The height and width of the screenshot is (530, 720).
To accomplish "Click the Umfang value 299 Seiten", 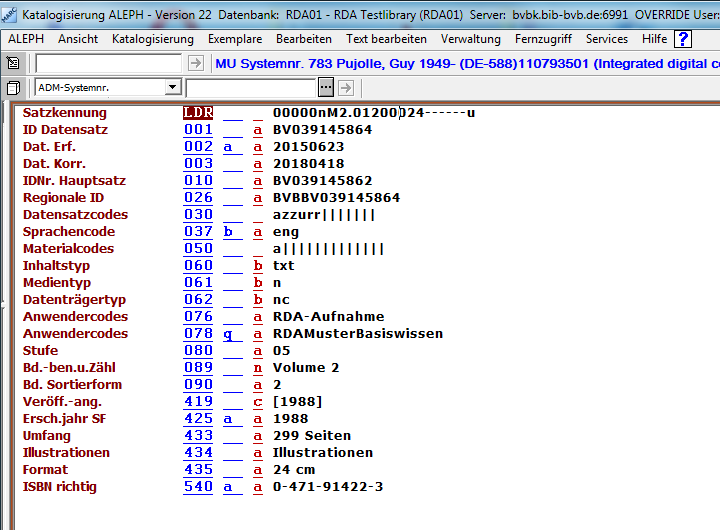I will [311, 436].
